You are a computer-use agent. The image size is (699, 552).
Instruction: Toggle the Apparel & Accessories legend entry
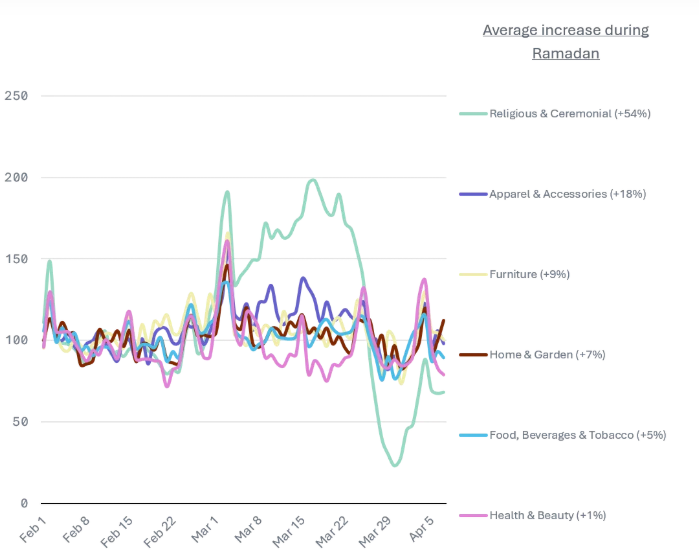[567, 194]
